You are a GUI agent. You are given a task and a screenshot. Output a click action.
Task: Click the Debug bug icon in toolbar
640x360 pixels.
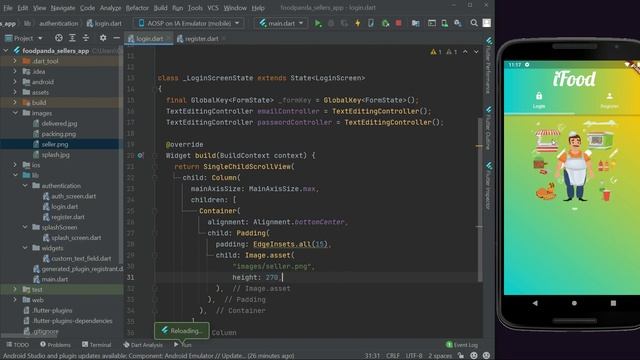click(x=331, y=23)
